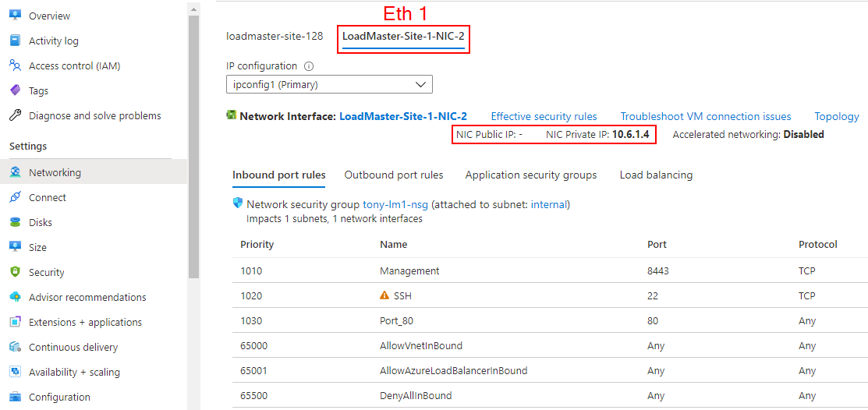The width and height of the screenshot is (868, 410).
Task: Open the Disks settings page
Action: [x=41, y=222]
